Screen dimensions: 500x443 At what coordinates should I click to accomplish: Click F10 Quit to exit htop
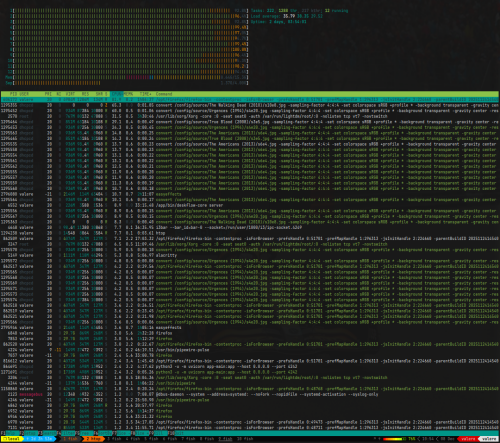point(176,433)
